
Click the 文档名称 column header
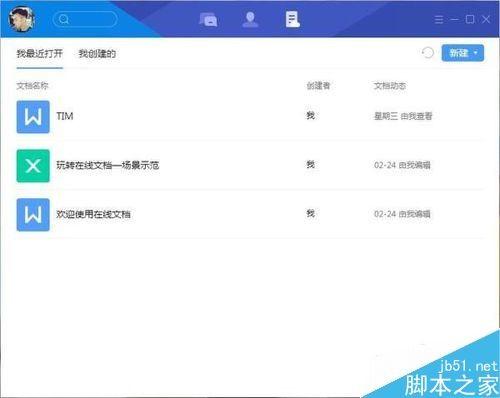[32, 86]
